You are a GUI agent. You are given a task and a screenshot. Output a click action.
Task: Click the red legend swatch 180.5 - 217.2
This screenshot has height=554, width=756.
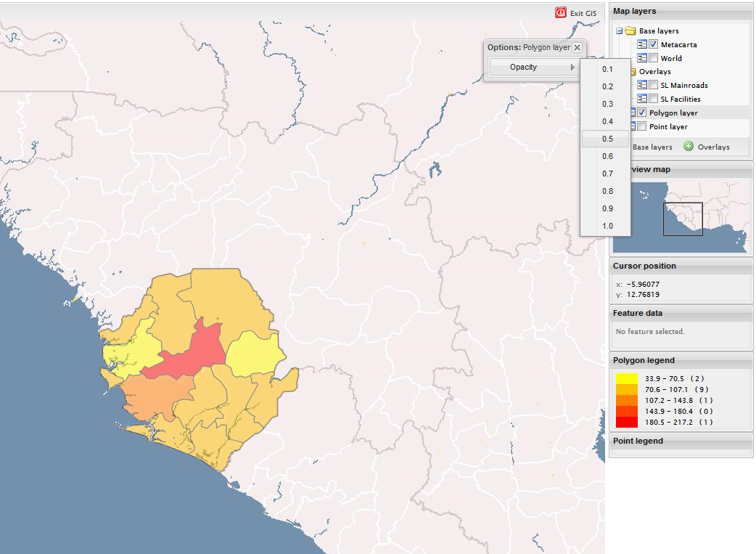coord(626,422)
